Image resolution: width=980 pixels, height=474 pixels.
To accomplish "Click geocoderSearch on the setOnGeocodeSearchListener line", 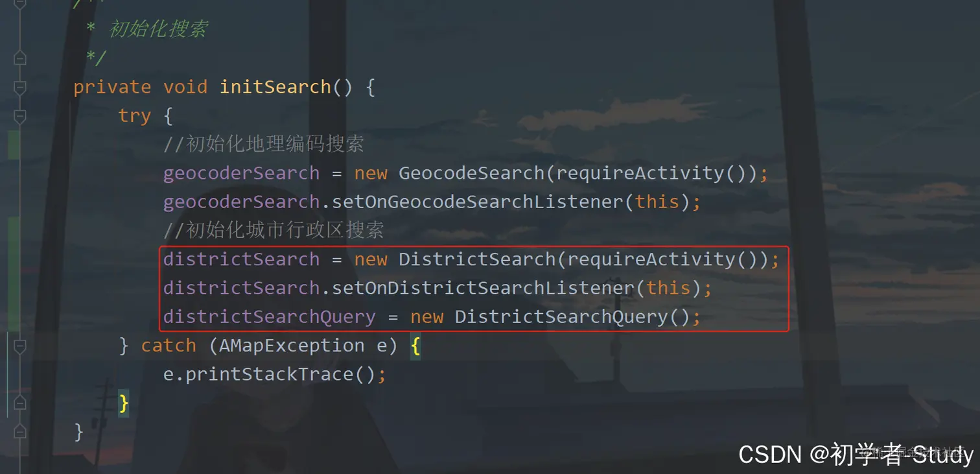I will coord(241,202).
